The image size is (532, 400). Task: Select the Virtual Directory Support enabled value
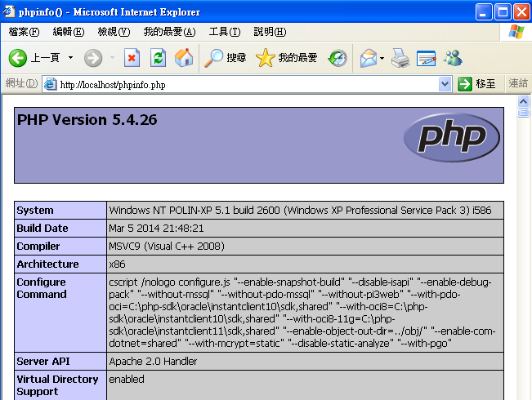127,380
